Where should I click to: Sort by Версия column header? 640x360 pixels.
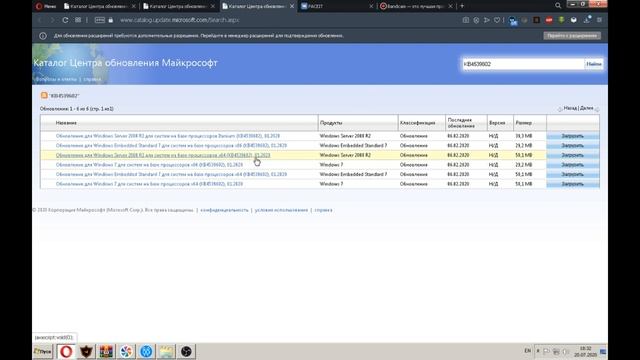coord(497,123)
